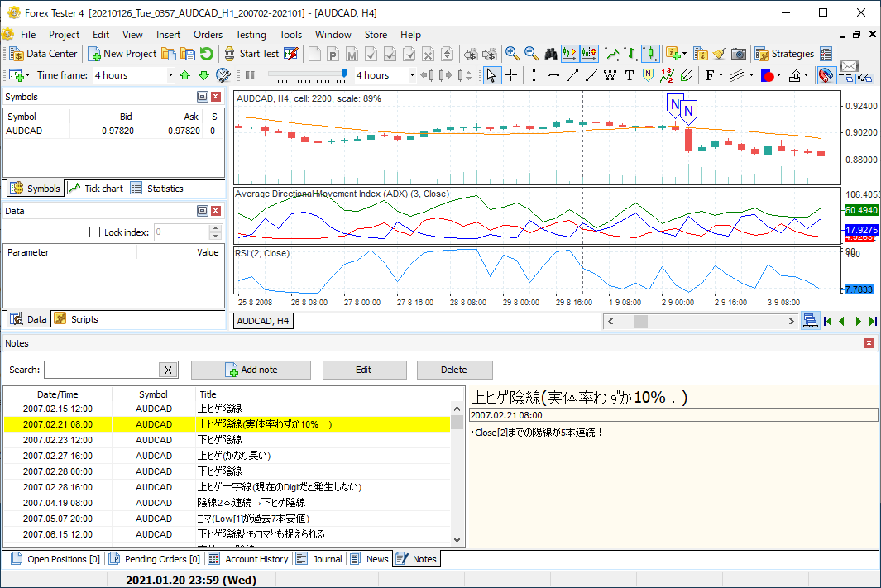Viewport: 881px width, 588px height.
Task: Click the zoom in magnifier icon
Action: click(x=512, y=54)
